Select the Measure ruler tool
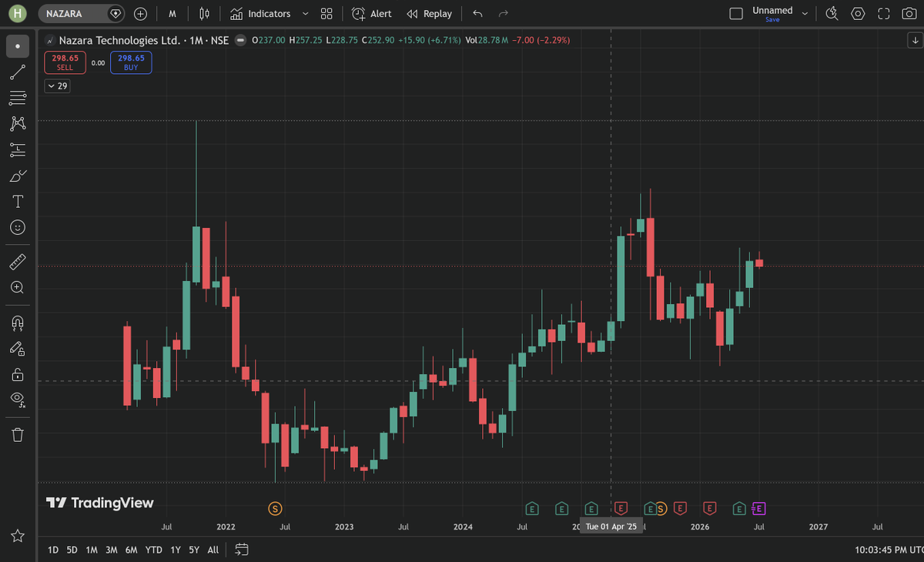Image resolution: width=924 pixels, height=562 pixels. (18, 262)
